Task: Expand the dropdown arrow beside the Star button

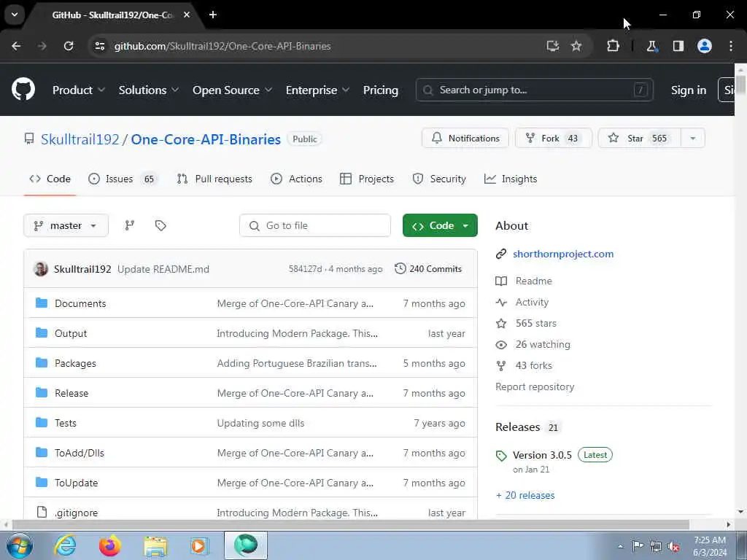Action: (693, 138)
